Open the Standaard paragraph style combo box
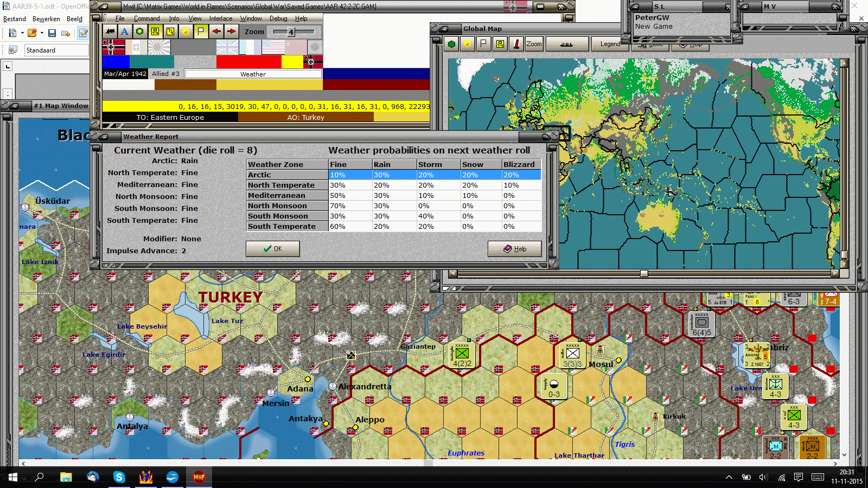Viewport: 868px width, 488px height. (56, 50)
